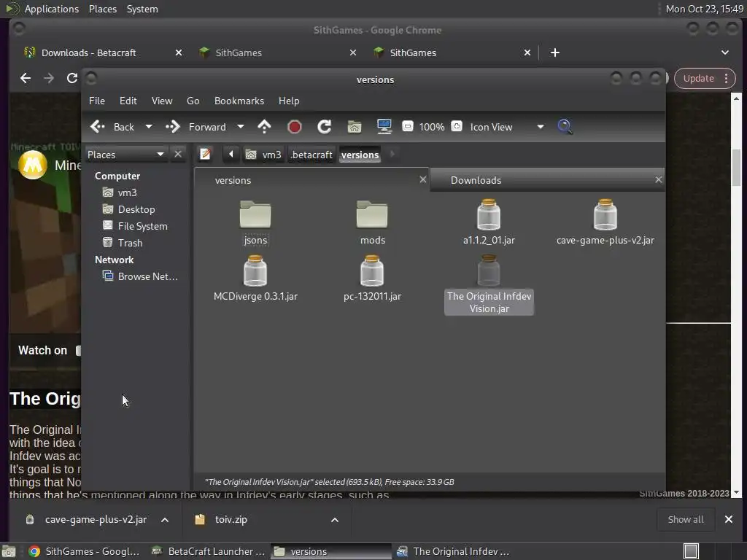747x560 pixels.
Task: Switch to Downloads - Betacraft Chrome tab
Action: pos(88,52)
